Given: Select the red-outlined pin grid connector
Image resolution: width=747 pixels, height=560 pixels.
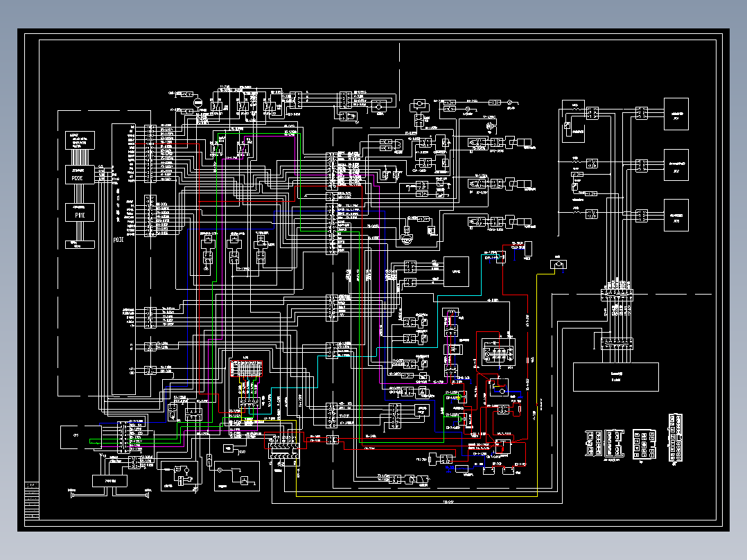Looking at the screenshot, I should [246, 369].
